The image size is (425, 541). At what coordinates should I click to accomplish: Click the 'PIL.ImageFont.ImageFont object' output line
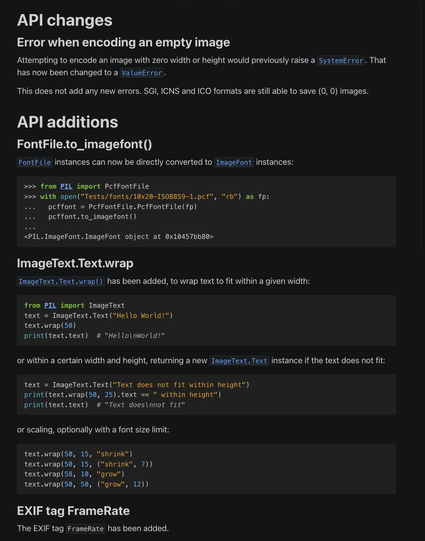[119, 237]
